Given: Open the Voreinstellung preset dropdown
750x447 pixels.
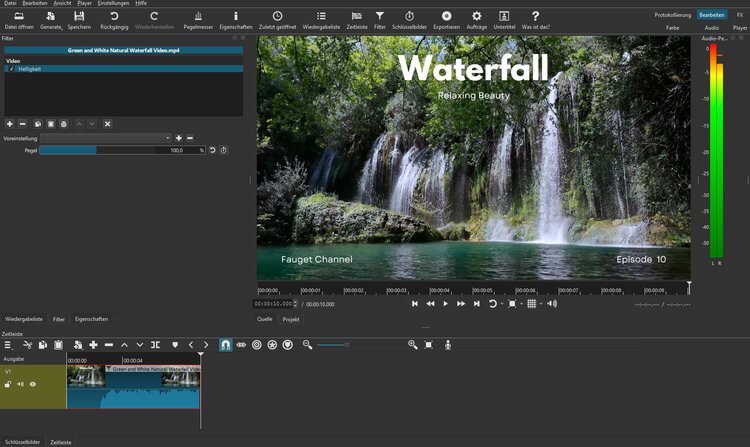Looking at the screenshot, I should tap(106, 138).
